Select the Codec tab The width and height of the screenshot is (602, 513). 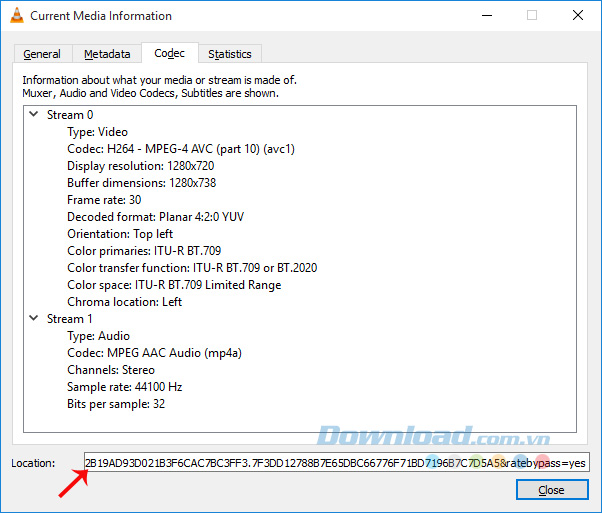tap(169, 53)
